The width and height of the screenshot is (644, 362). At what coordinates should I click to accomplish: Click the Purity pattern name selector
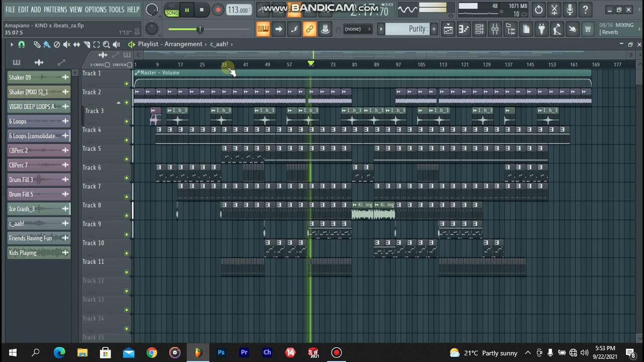(407, 29)
